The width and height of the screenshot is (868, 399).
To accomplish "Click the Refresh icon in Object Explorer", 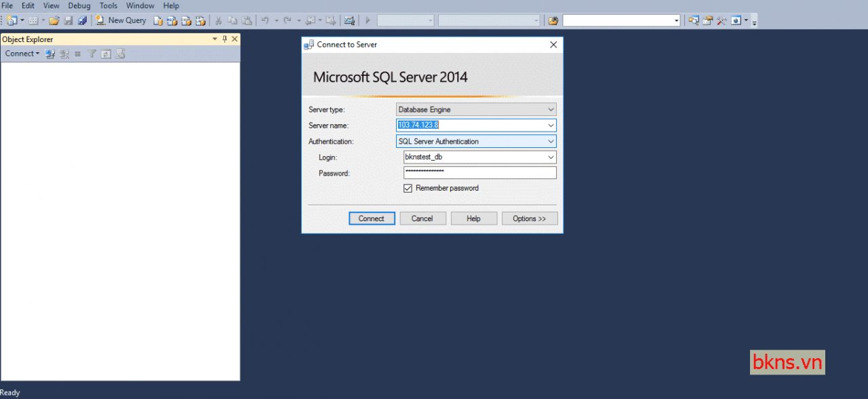I will click(106, 54).
